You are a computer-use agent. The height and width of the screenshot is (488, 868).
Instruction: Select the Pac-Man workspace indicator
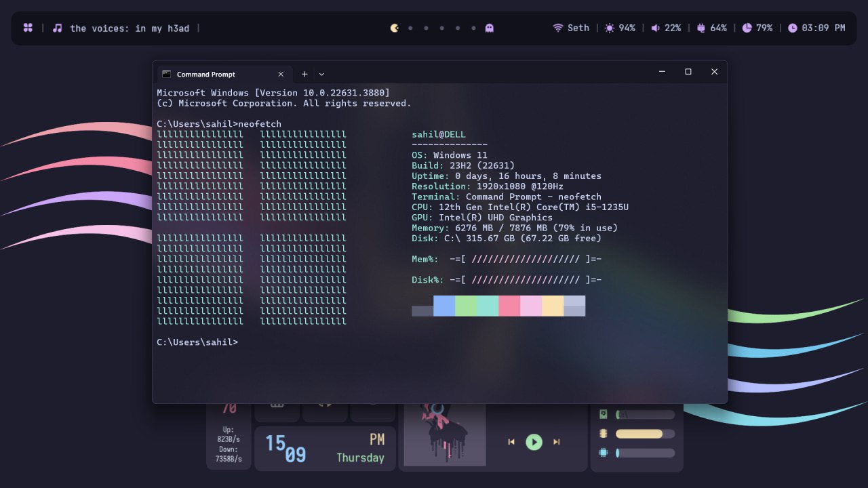395,28
